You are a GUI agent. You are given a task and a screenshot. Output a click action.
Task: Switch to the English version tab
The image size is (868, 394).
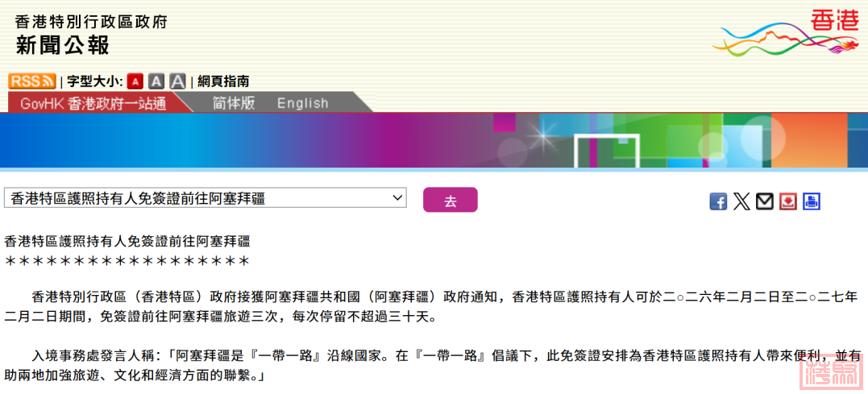point(302,103)
